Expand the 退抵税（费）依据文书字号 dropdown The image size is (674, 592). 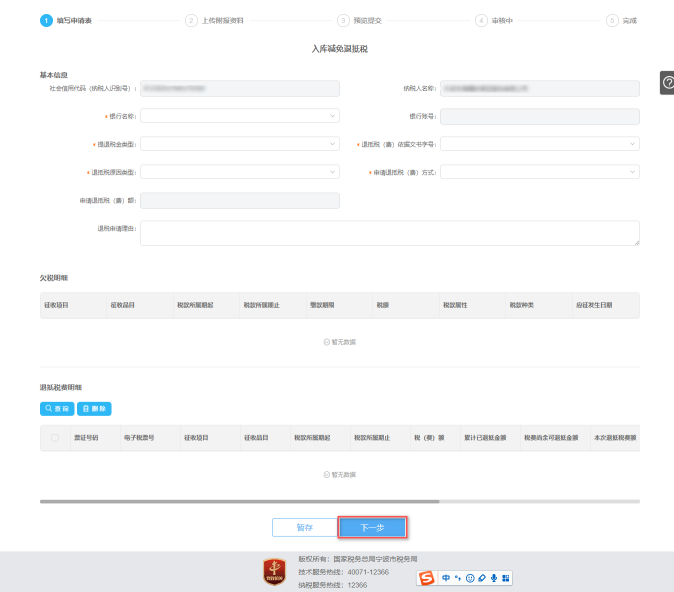pos(539,144)
